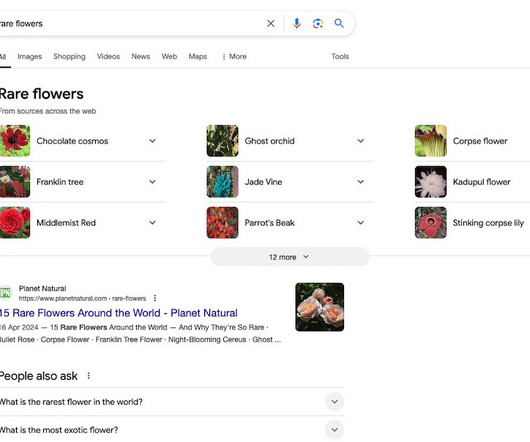Switch to the Images tab

click(x=30, y=56)
